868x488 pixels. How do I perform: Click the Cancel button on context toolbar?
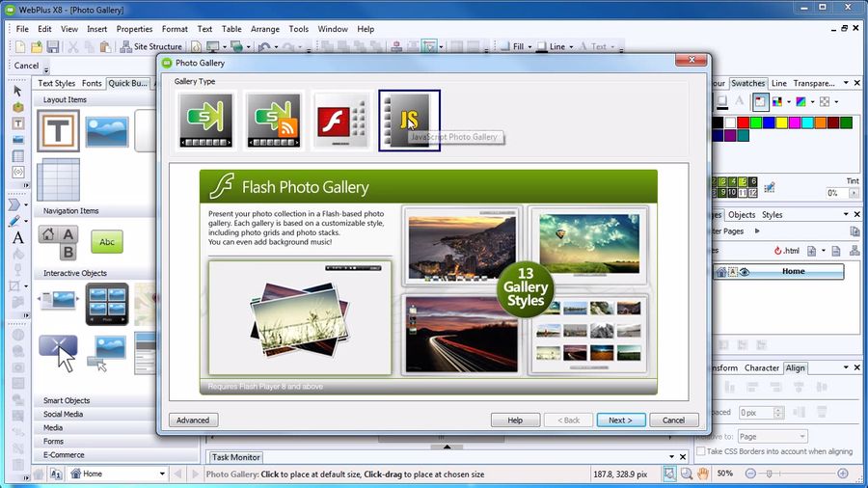(27, 66)
